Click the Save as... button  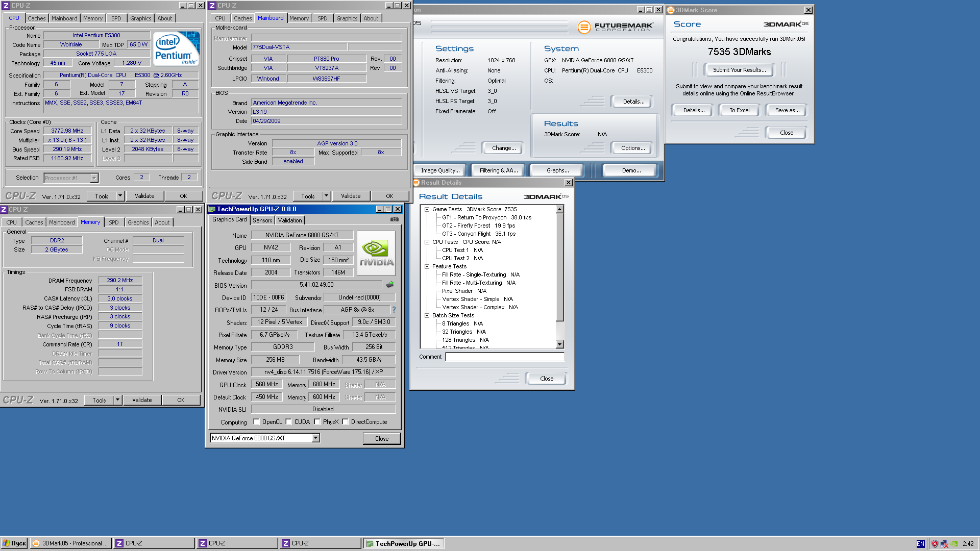(787, 110)
